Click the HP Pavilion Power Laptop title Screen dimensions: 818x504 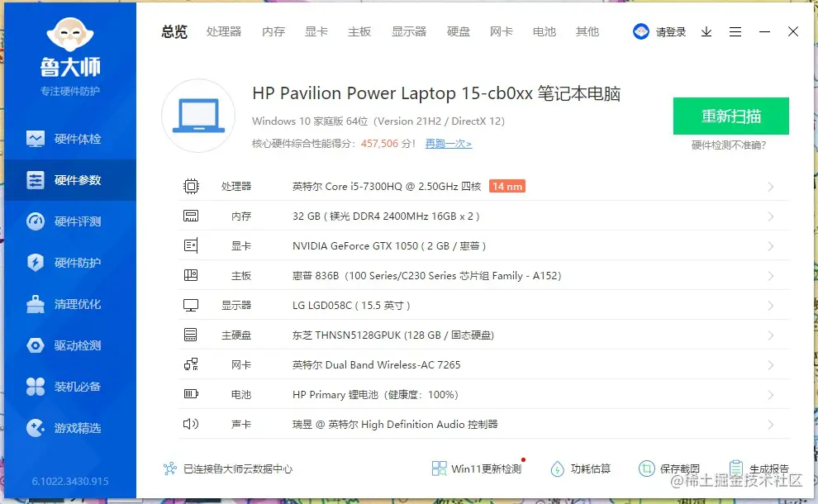pyautogui.click(x=436, y=93)
